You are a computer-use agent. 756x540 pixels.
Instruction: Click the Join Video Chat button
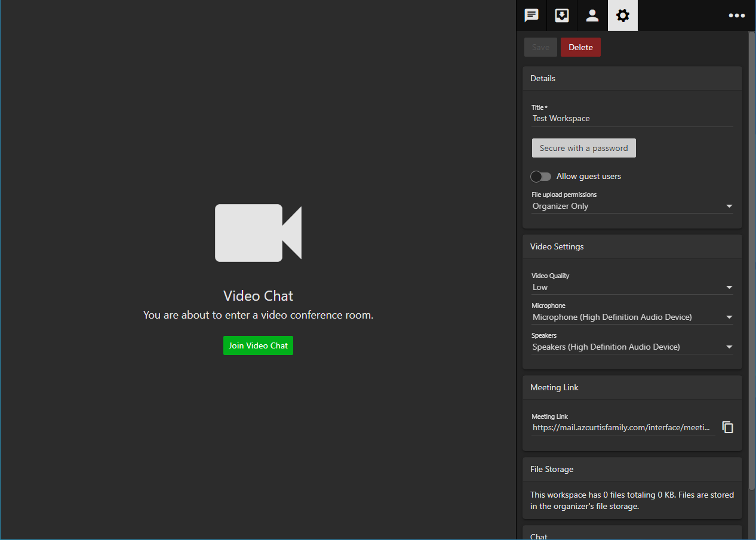pyautogui.click(x=258, y=345)
